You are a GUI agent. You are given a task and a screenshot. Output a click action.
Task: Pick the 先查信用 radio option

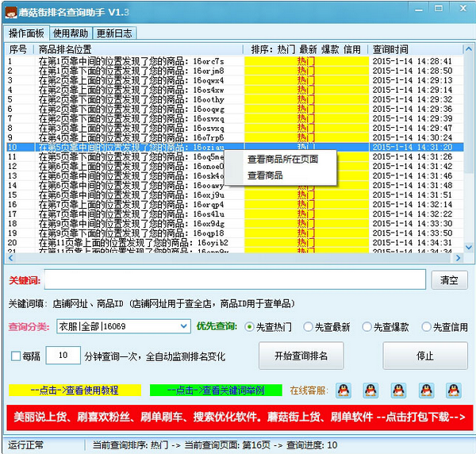click(427, 327)
